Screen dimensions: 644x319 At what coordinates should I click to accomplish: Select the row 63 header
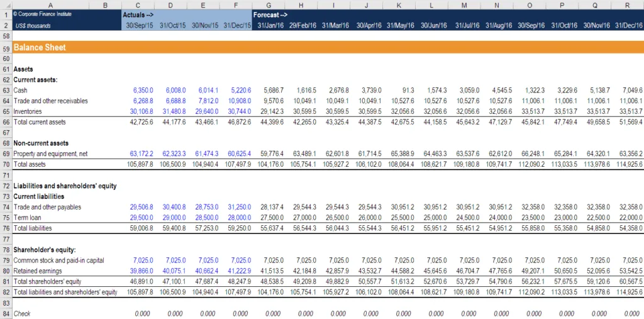(6, 91)
